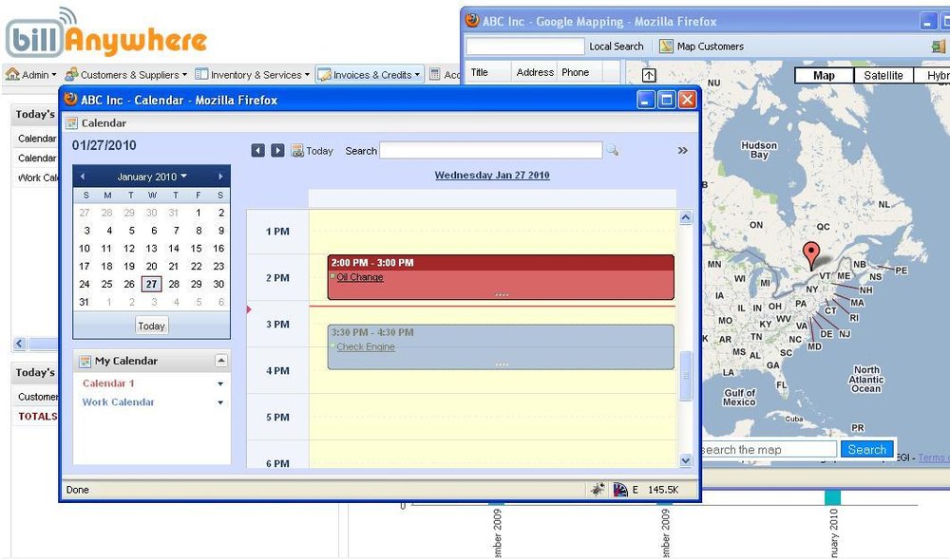This screenshot has width=950, height=560.
Task: Click the Today toolbar button beside Search
Action: 312,151
